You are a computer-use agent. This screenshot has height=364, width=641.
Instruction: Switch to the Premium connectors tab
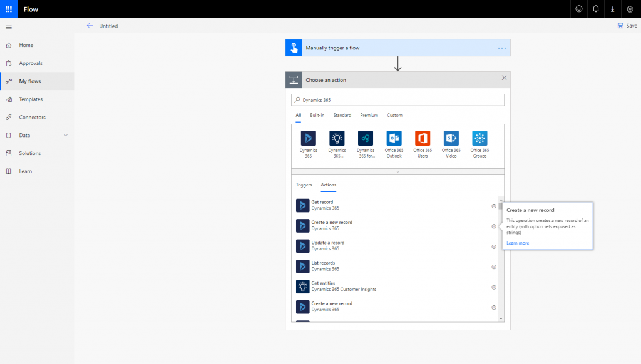[369, 115]
